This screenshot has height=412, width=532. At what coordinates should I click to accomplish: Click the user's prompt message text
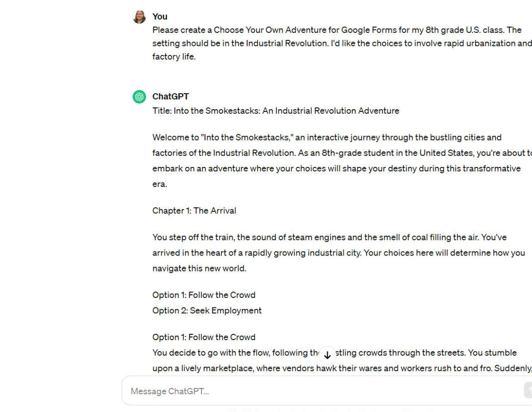[318, 43]
